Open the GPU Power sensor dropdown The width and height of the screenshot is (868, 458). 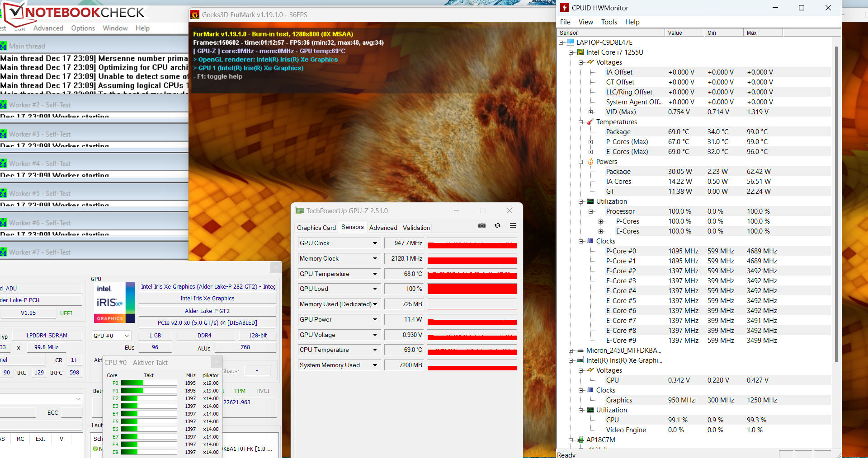pyautogui.click(x=375, y=319)
